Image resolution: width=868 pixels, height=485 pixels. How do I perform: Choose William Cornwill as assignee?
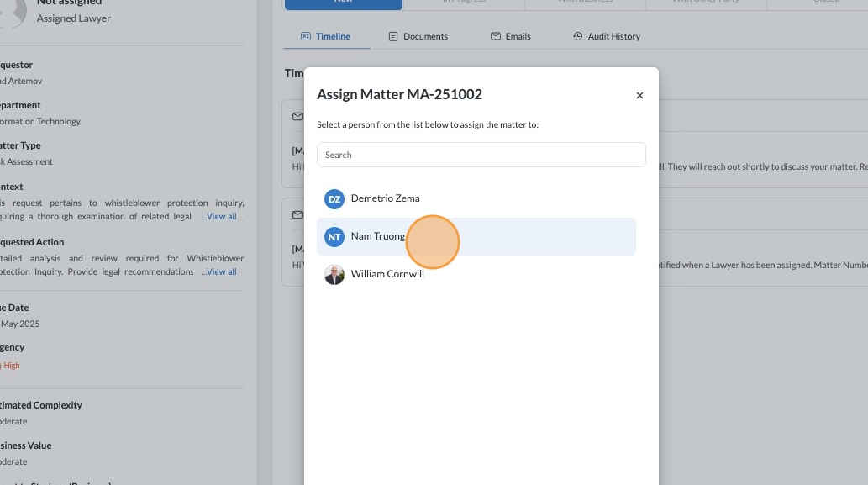[x=387, y=274]
